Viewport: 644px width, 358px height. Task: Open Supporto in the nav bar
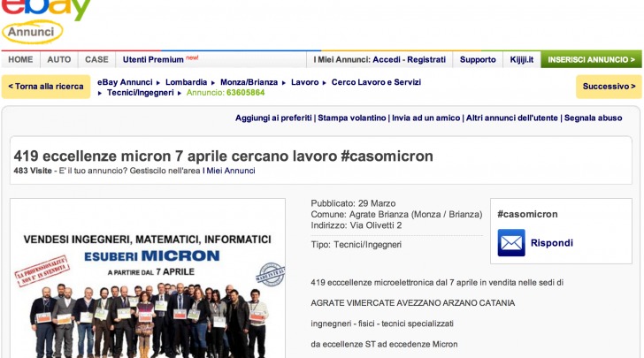click(x=478, y=59)
